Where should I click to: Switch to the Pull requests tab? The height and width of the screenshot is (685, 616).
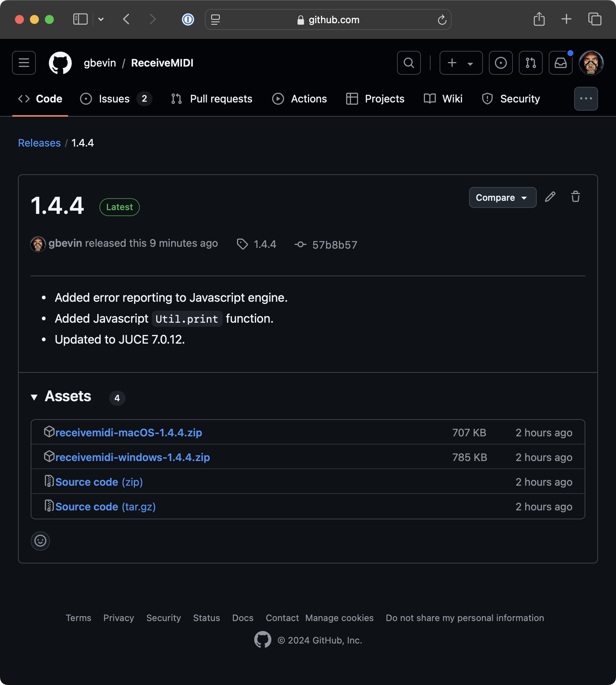click(212, 99)
